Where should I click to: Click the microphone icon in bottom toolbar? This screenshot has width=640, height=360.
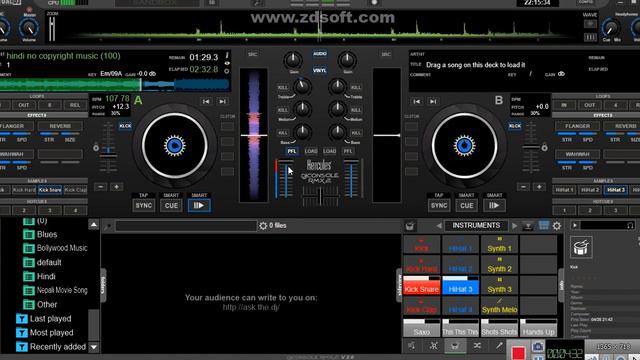[499, 346]
